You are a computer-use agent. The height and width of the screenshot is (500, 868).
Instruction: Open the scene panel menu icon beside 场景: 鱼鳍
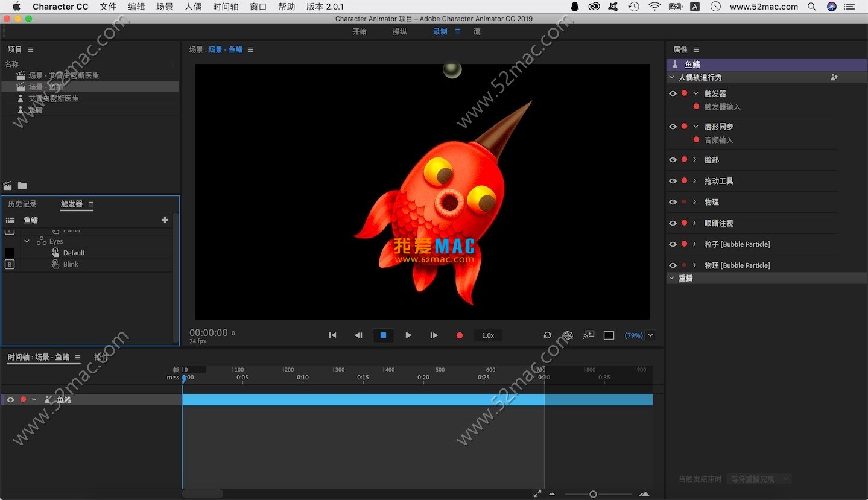(250, 49)
